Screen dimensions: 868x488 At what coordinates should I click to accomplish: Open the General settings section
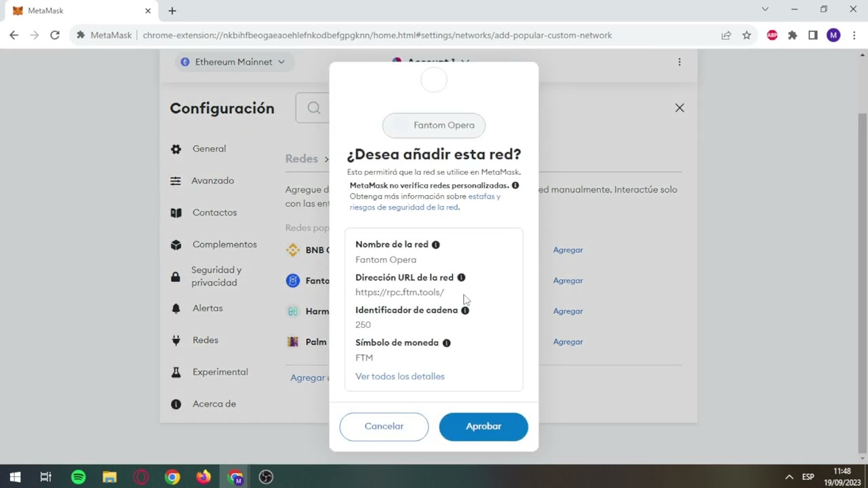click(209, 148)
